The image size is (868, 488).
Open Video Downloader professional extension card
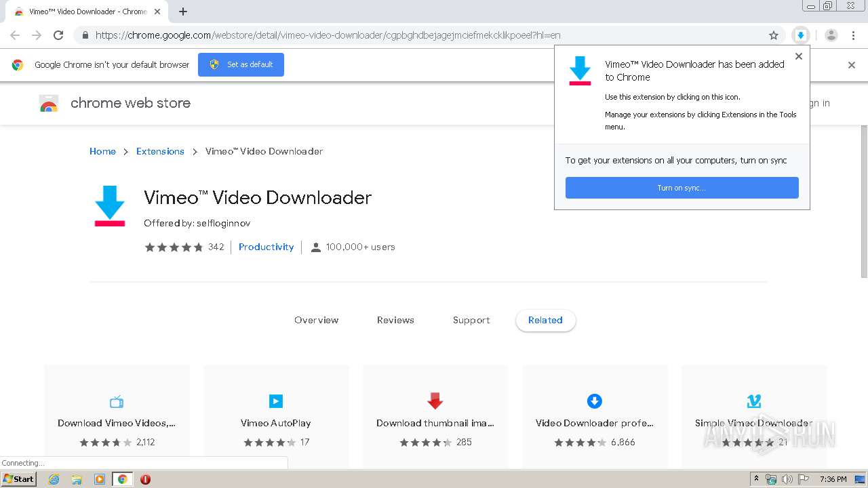pyautogui.click(x=595, y=416)
